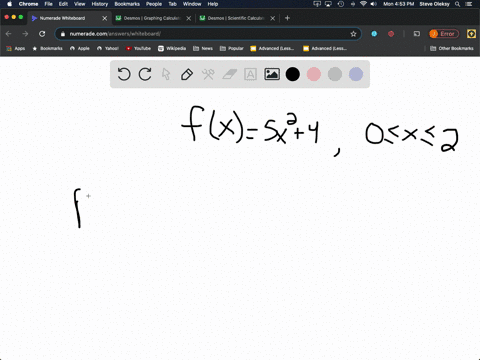
Task: Open the Wikipedia bookmark
Action: point(172,48)
